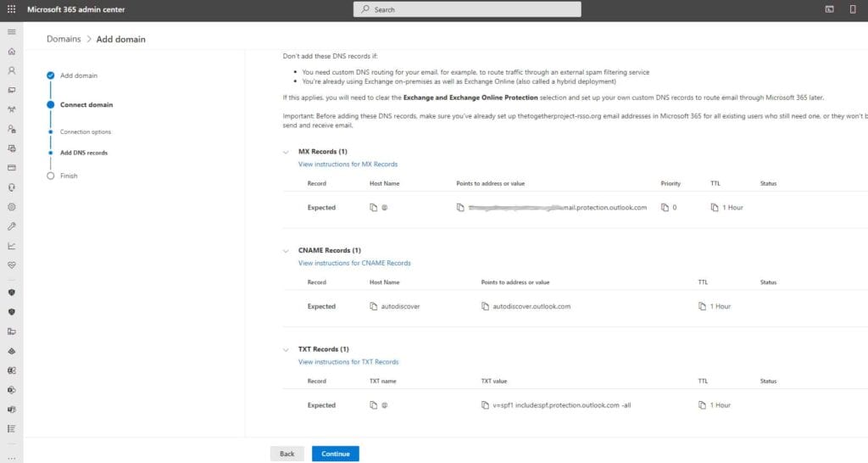The height and width of the screenshot is (463, 868).
Task: Open View instructions for TXT Records
Action: (348, 362)
